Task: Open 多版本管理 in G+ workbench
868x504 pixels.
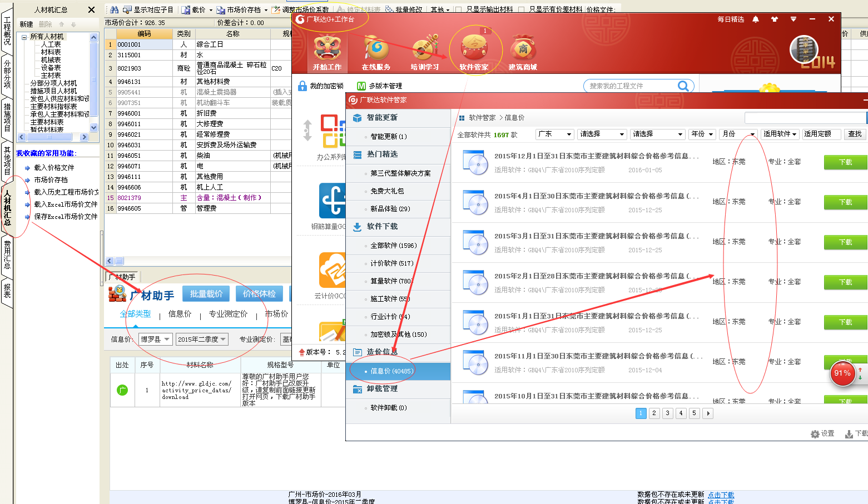Action: point(379,86)
